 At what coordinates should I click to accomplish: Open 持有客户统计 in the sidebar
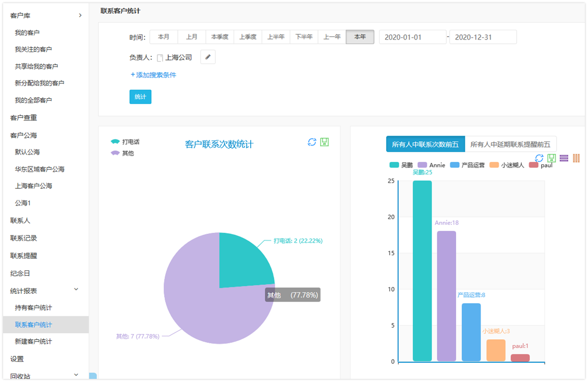click(33, 308)
